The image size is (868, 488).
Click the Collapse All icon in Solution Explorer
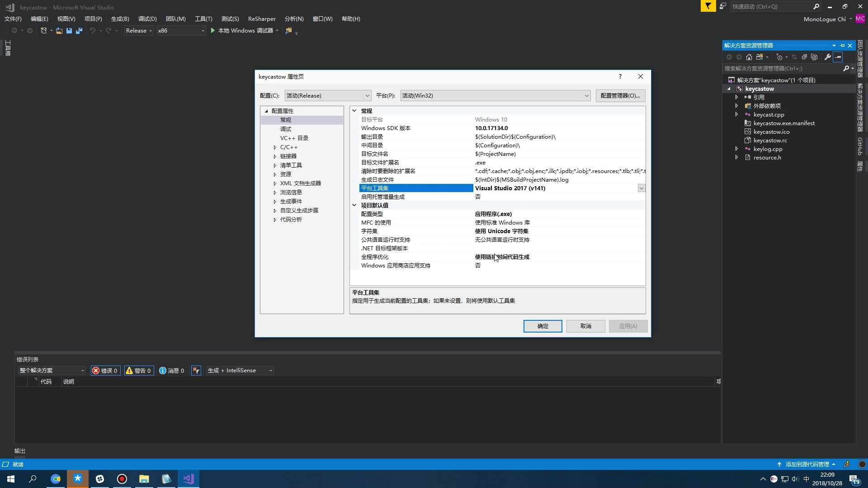(x=804, y=57)
